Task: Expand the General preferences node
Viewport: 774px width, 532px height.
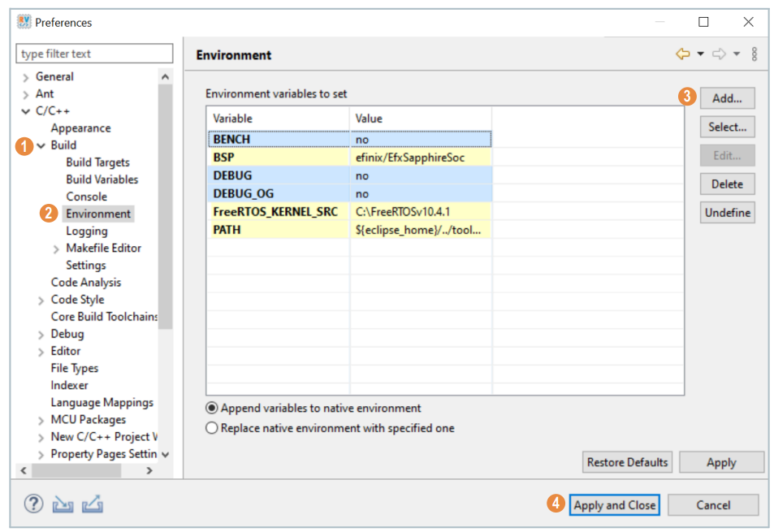Action: (x=26, y=77)
